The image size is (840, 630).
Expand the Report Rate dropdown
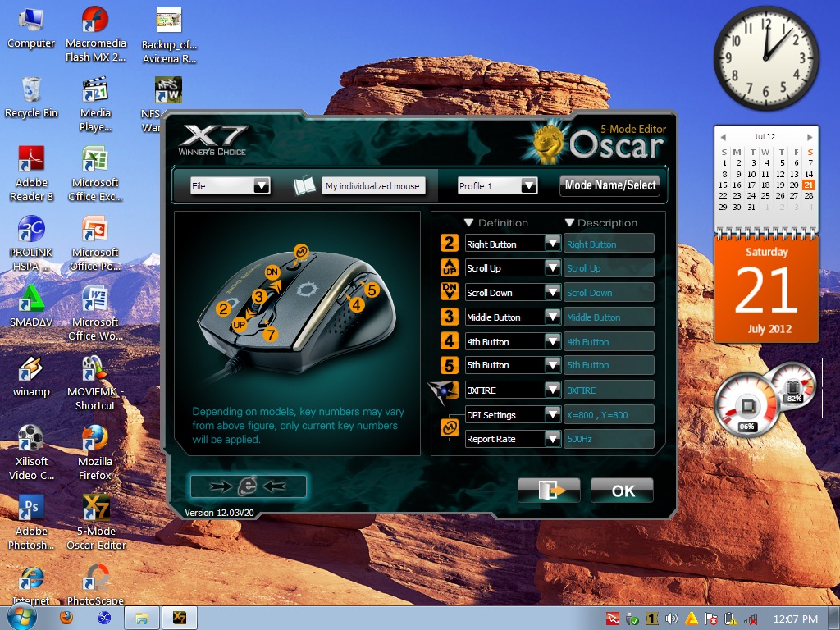tap(553, 439)
